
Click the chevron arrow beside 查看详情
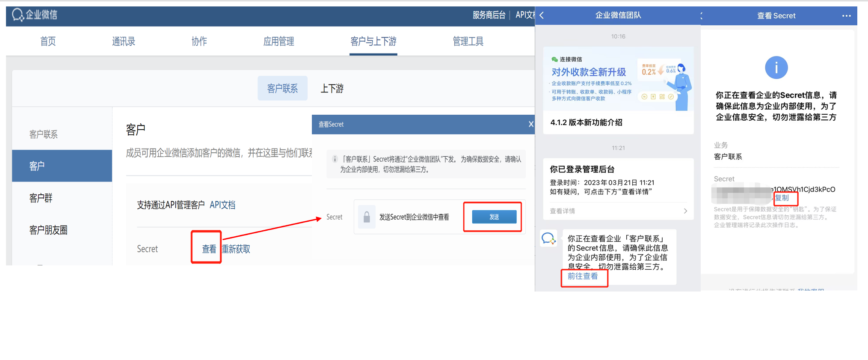point(685,211)
